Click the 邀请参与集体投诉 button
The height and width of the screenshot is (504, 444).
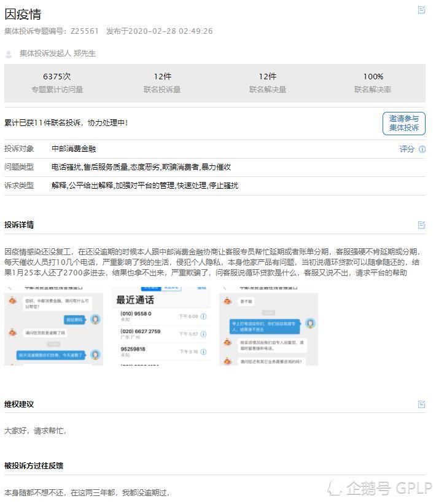click(x=403, y=124)
